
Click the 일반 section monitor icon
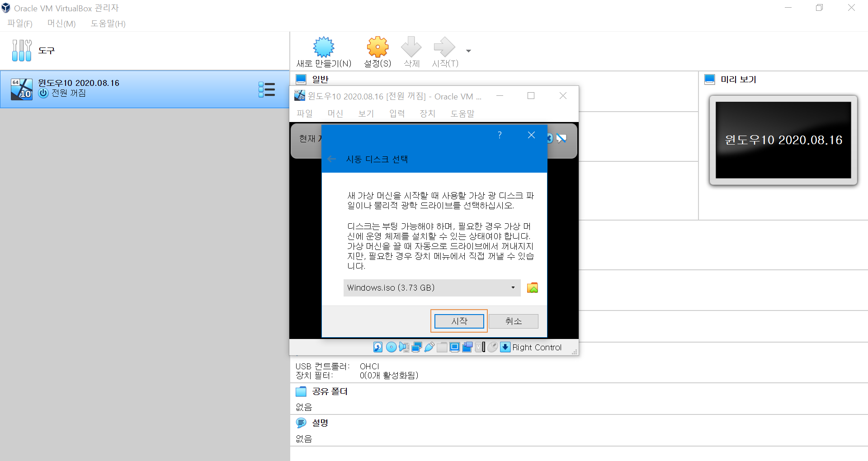301,80
